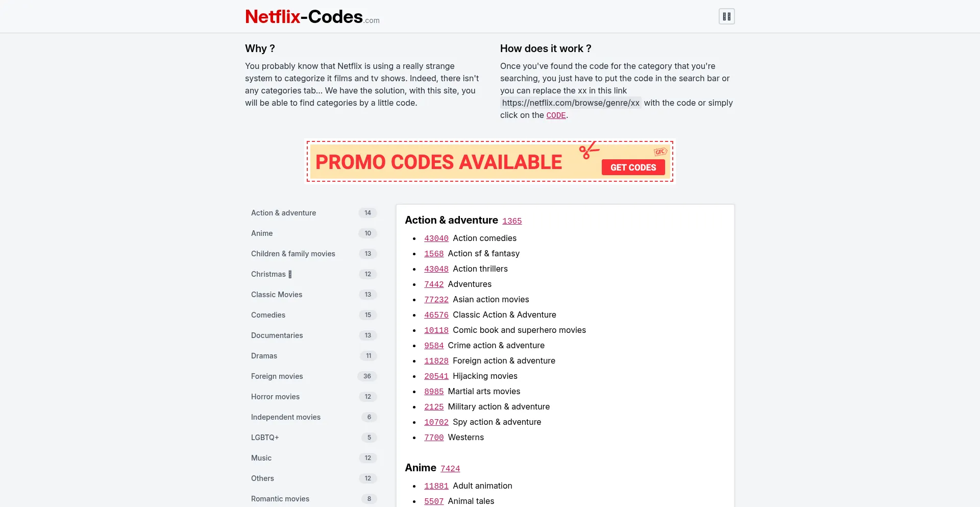Click code 11881 for Adult animation

pos(436,486)
